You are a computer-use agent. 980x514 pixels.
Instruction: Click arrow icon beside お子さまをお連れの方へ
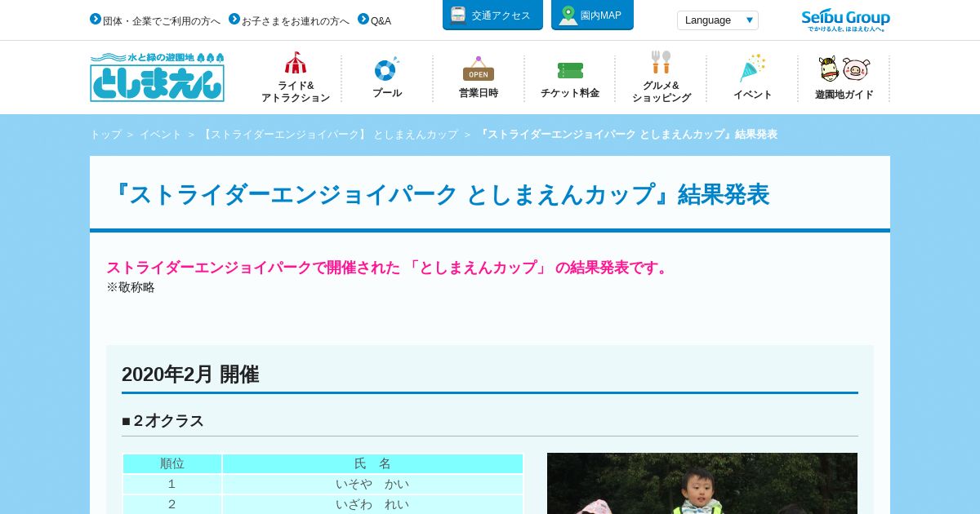coord(234,19)
